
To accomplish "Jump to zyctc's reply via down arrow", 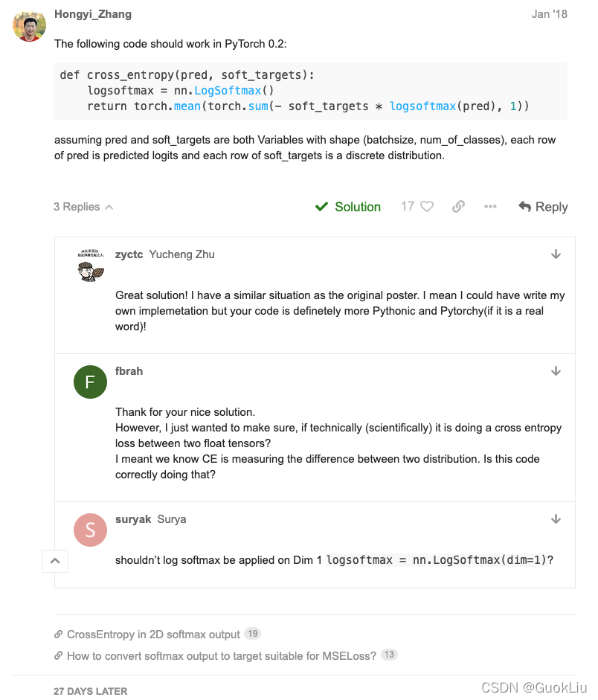I will [x=556, y=254].
